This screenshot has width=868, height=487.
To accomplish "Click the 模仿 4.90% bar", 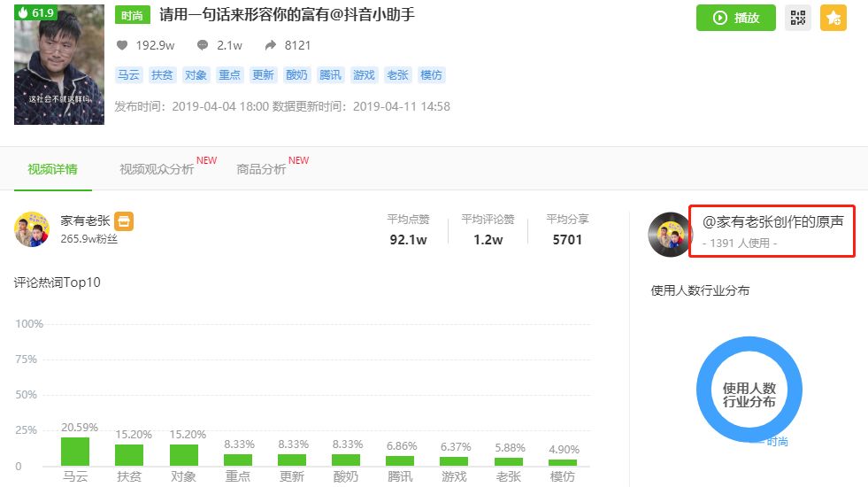I will click(563, 462).
